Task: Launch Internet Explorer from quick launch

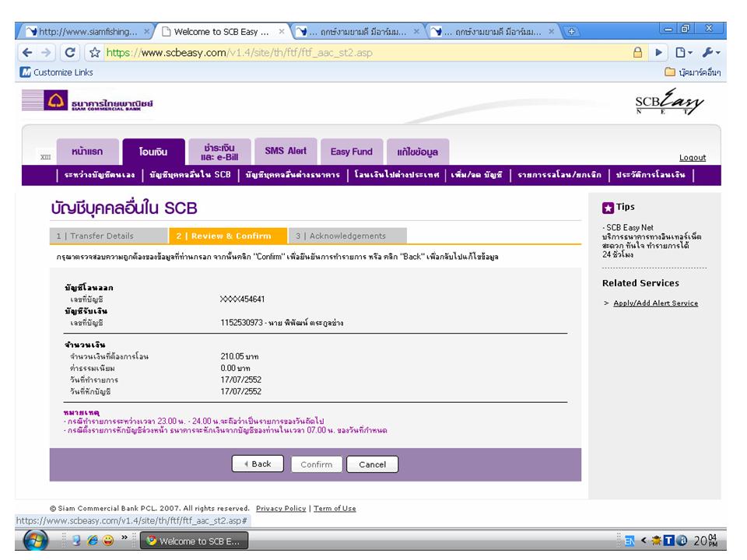Action: click(93, 541)
